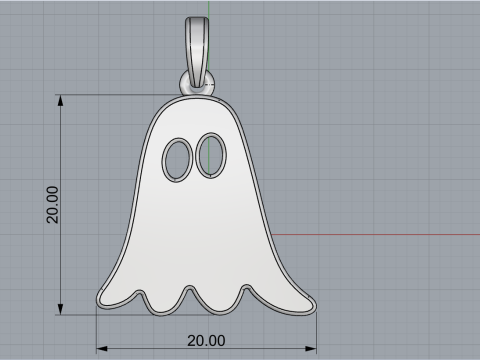Image resolution: width=480 pixels, height=360 pixels.
Task: Select the ghost's left eye oval
Action: point(177,160)
